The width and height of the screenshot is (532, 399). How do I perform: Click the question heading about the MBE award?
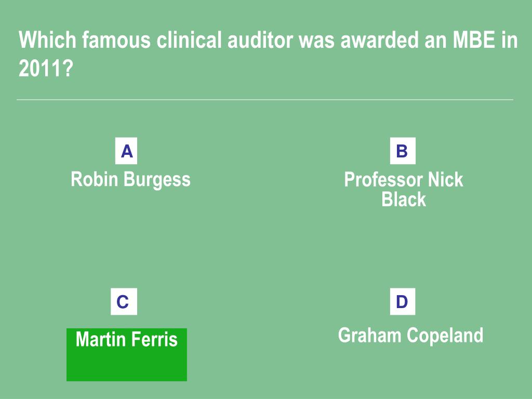[268, 54]
